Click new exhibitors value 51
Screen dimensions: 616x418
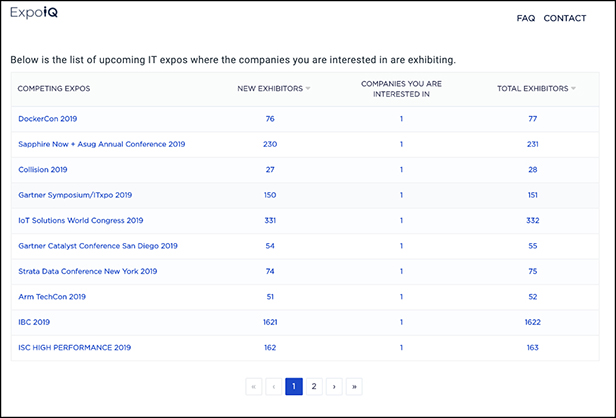pyautogui.click(x=270, y=297)
